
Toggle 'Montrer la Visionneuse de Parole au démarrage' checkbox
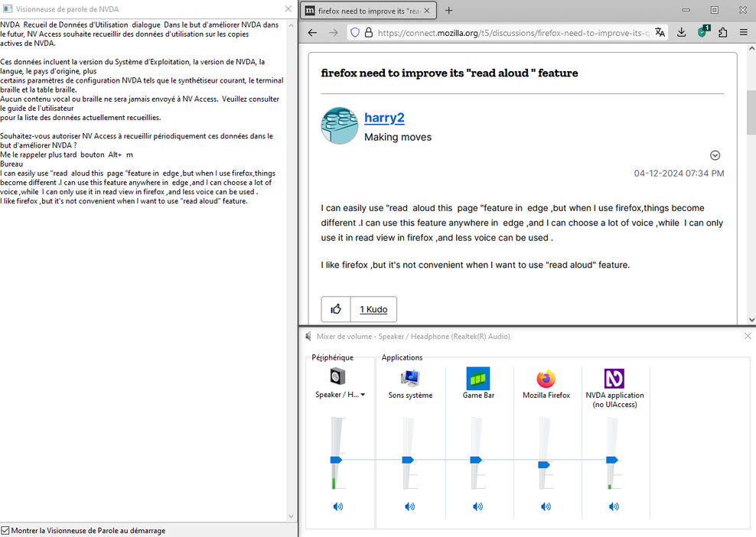pos(5,530)
